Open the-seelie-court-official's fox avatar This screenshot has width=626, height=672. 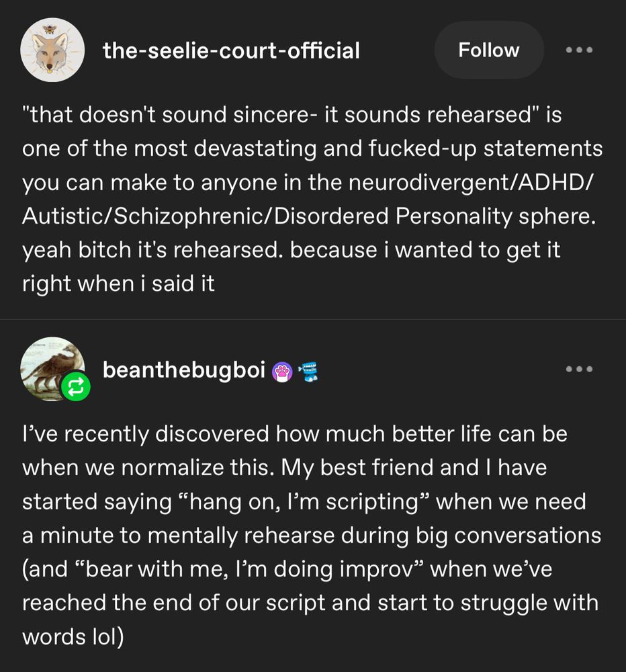click(52, 52)
